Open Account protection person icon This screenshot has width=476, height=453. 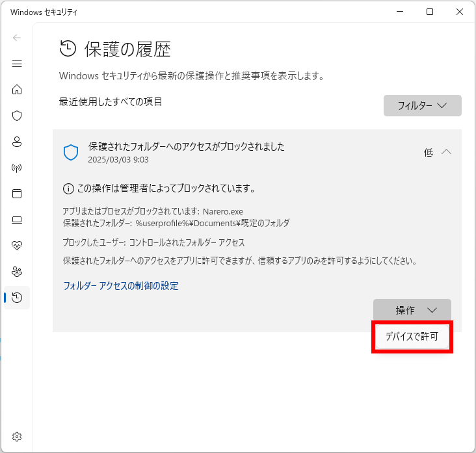click(17, 142)
